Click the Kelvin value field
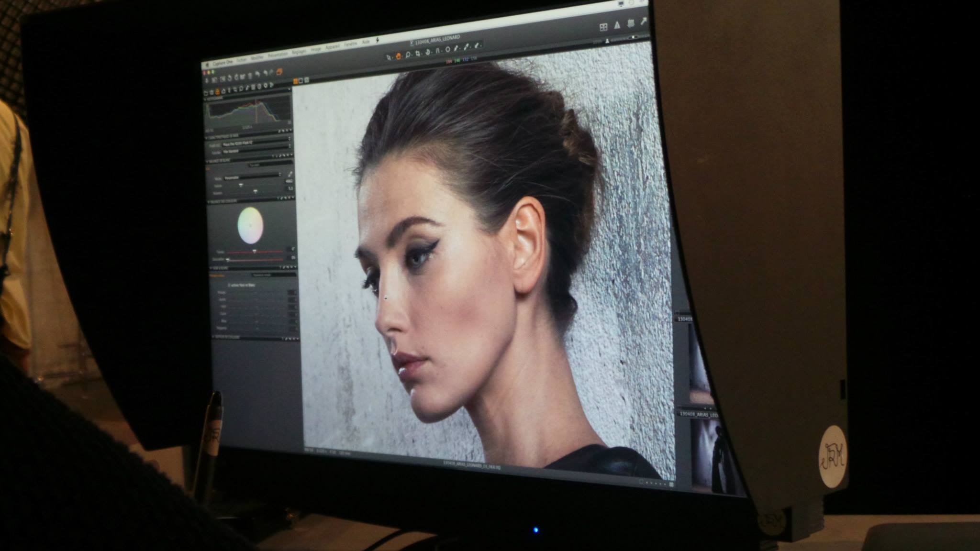 [x=289, y=181]
